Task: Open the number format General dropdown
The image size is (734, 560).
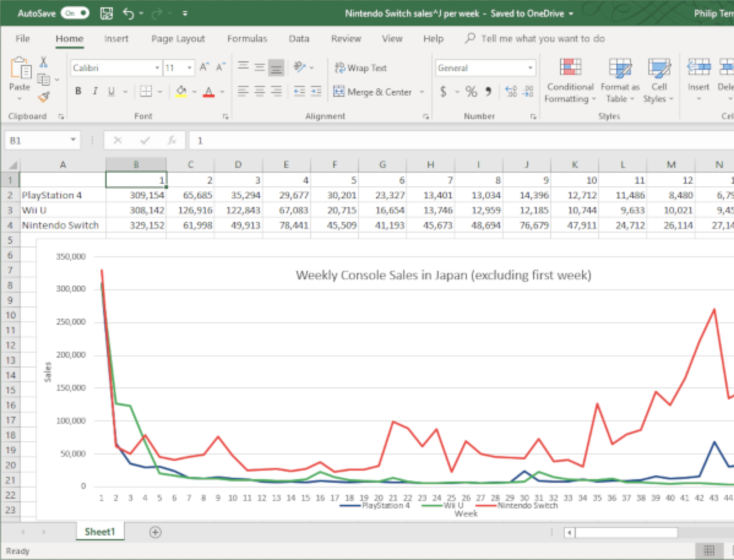Action: click(531, 68)
